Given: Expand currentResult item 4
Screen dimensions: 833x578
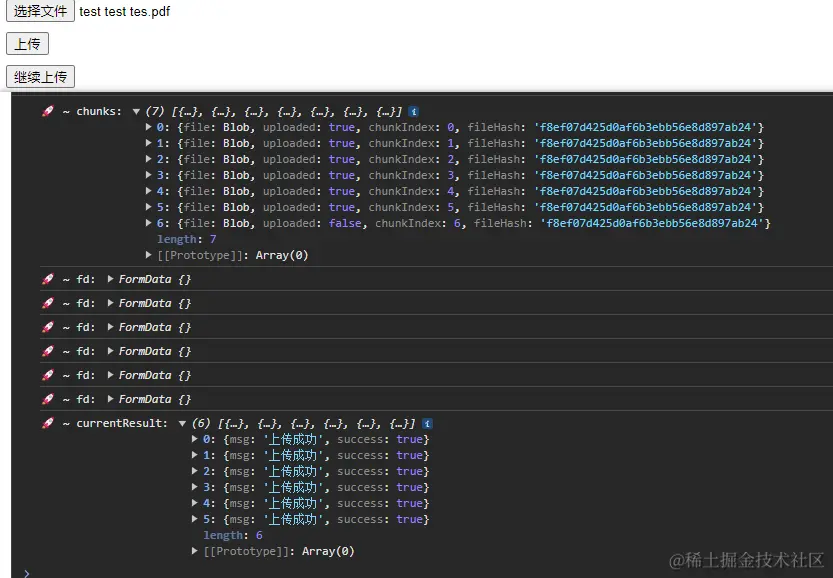Looking at the screenshot, I should click(195, 503).
